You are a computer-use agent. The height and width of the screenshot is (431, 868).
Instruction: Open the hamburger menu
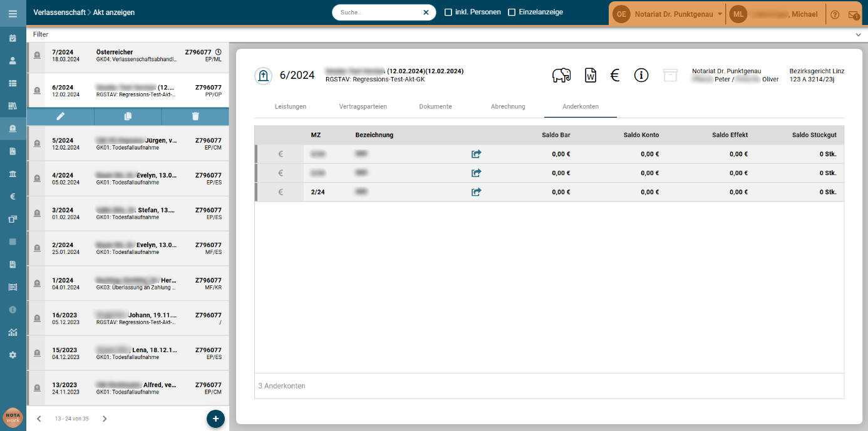pyautogui.click(x=13, y=13)
